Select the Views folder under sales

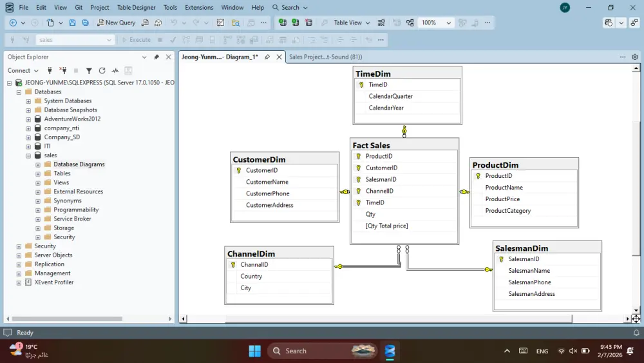coord(61,182)
